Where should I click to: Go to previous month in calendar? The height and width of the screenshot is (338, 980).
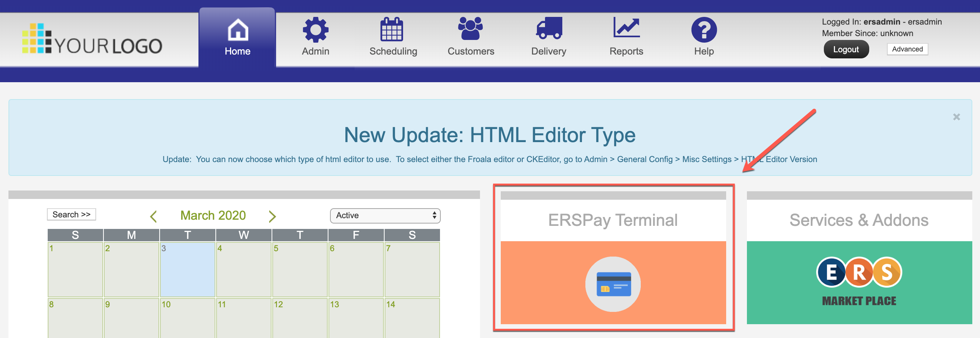click(x=153, y=216)
